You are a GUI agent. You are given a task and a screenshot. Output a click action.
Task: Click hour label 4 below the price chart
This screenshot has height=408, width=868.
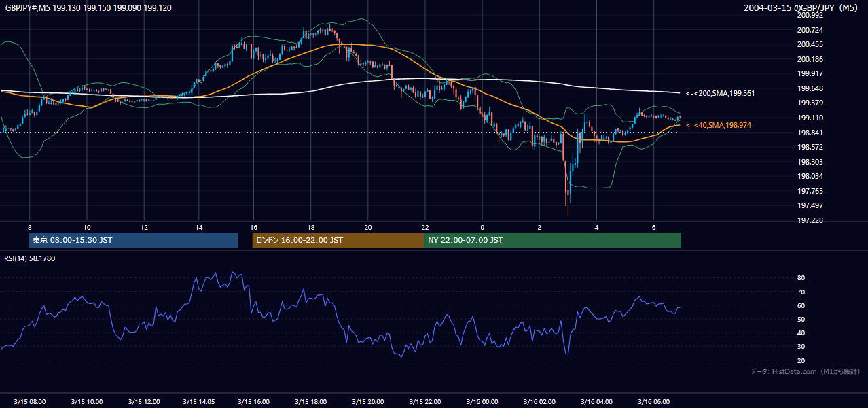(x=596, y=227)
